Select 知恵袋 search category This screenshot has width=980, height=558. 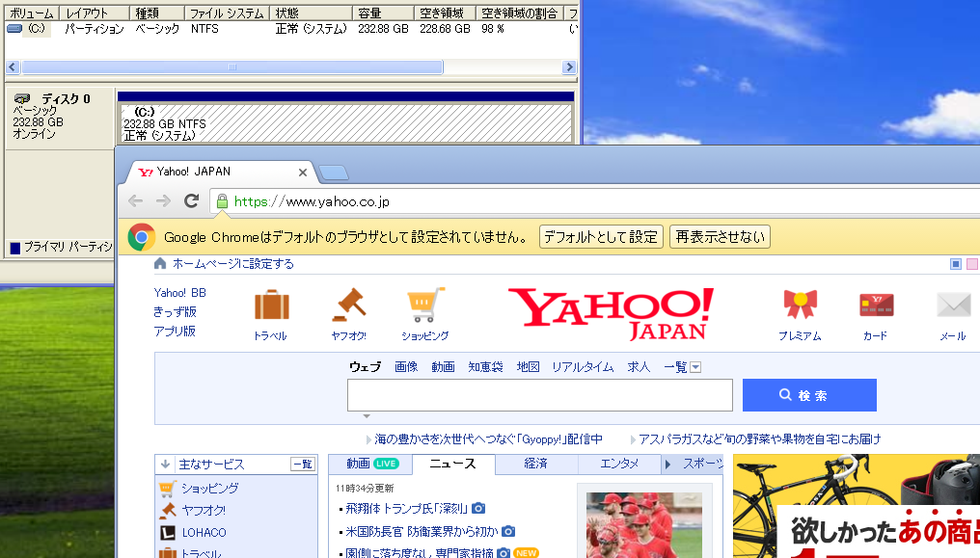coord(485,367)
